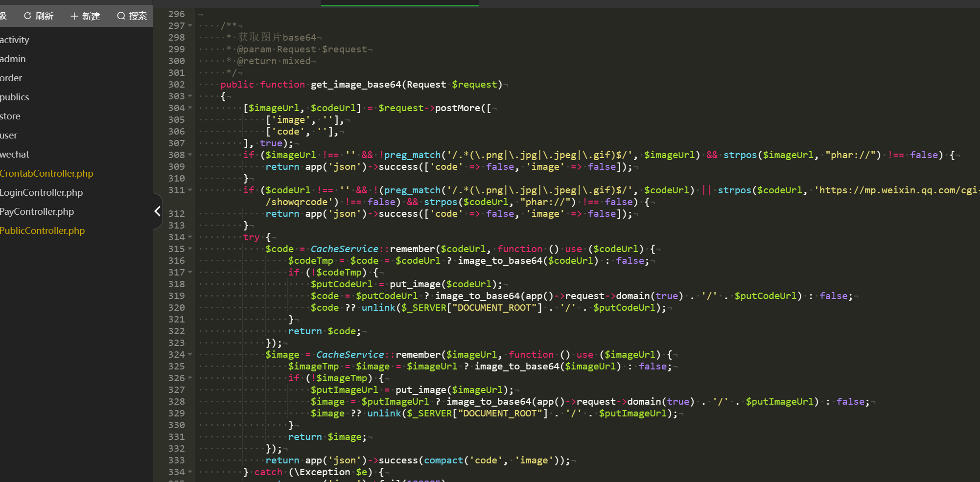Click line number 333 in the gutter
Screen dimensions: 980x482
tap(177, 460)
